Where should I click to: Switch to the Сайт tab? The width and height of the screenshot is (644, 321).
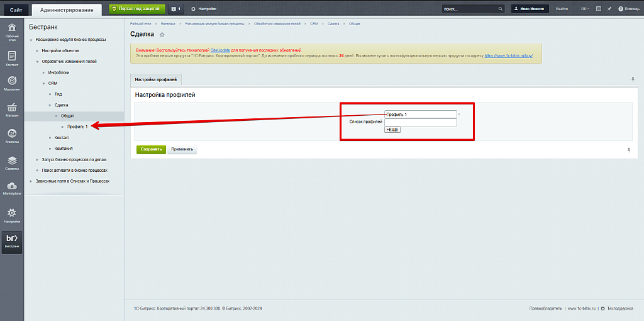coord(14,9)
